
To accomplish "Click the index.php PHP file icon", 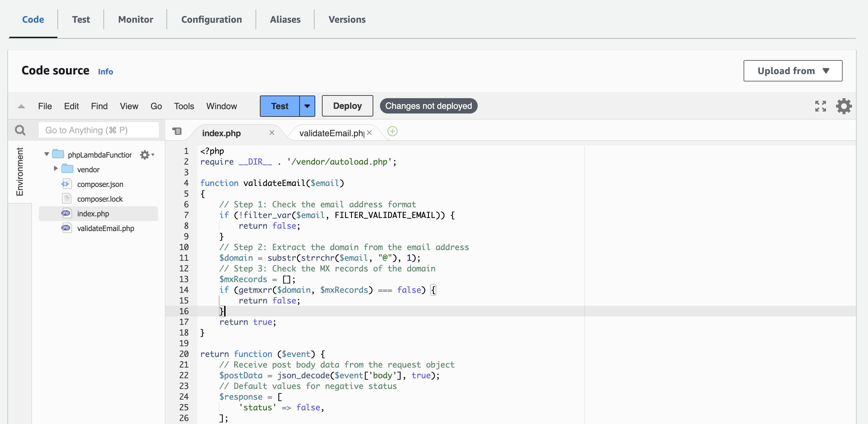I will click(66, 213).
